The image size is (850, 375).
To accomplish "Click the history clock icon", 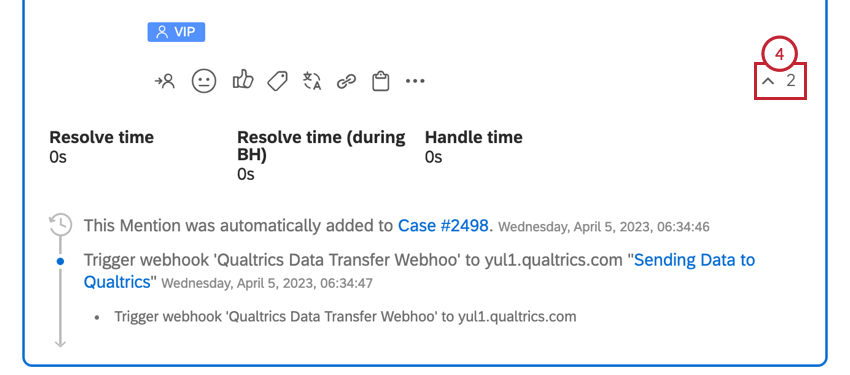I will pos(60,224).
